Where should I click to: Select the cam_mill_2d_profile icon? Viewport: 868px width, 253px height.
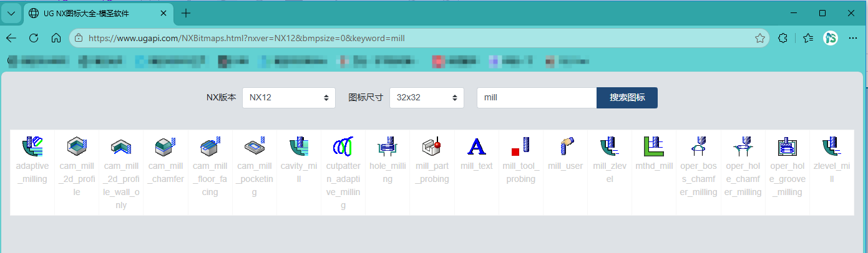[77, 146]
